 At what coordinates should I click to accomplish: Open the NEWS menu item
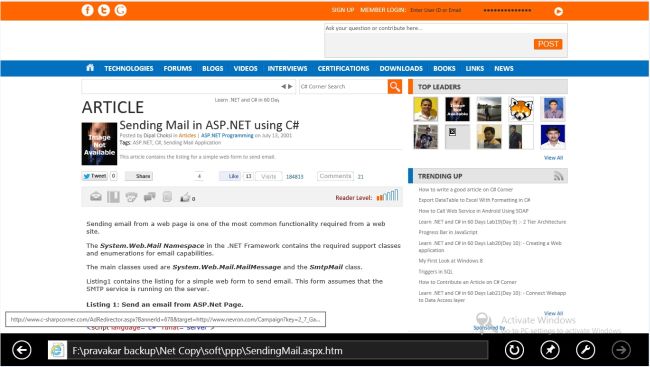point(504,68)
